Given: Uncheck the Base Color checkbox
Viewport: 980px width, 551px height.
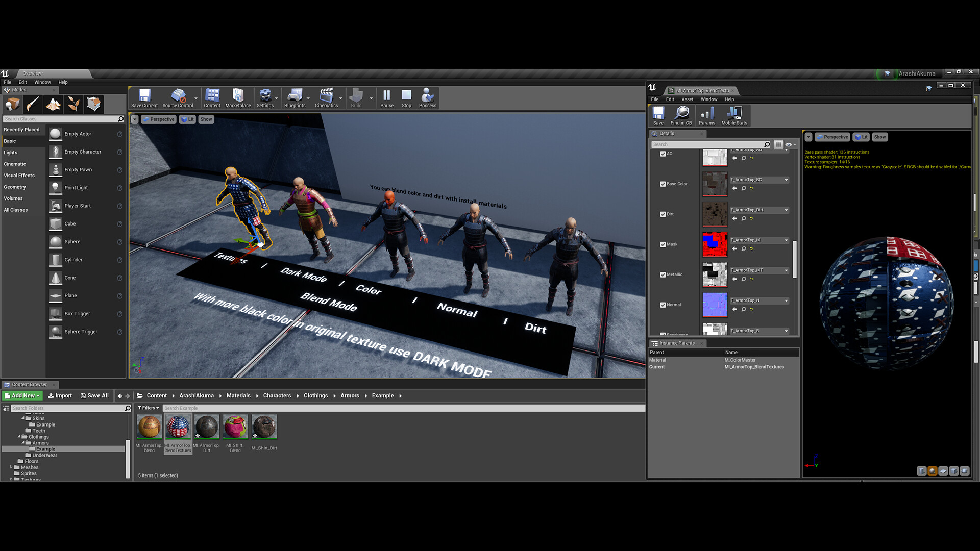Looking at the screenshot, I should (x=663, y=184).
